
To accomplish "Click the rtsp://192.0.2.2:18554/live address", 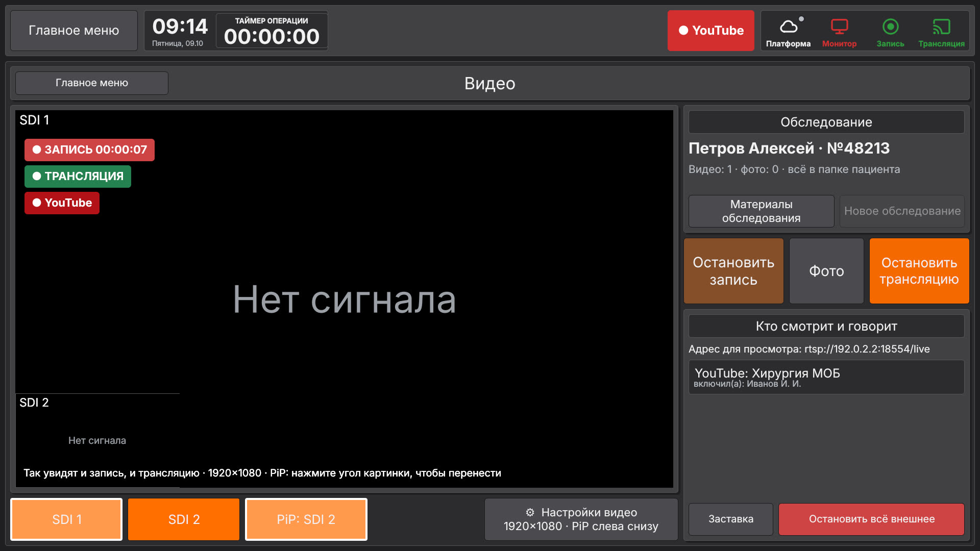I will 867,349.
